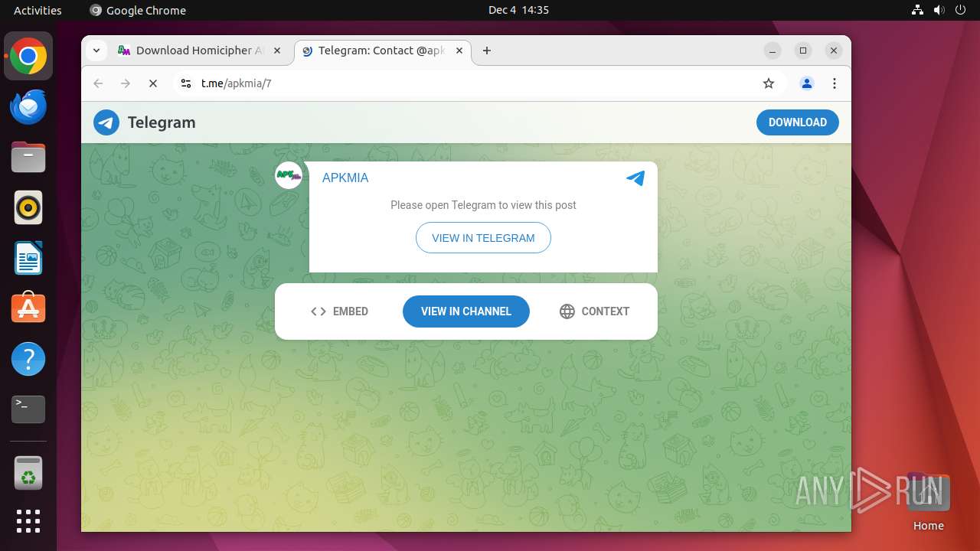Click VIEW IN TELEGRAM button
The height and width of the screenshot is (551, 980).
483,238
